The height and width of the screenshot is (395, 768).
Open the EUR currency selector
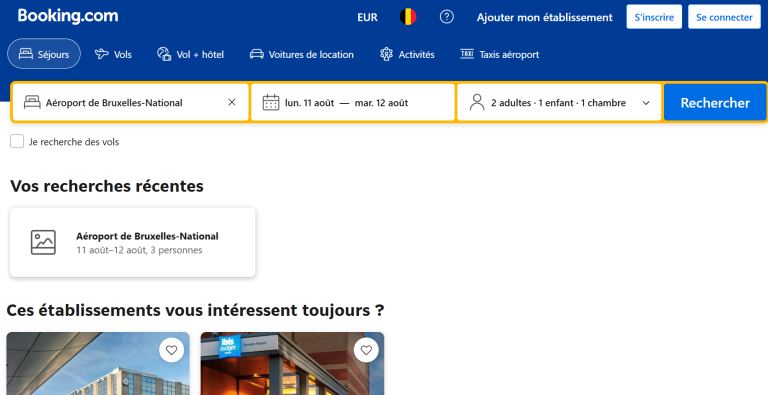367,17
